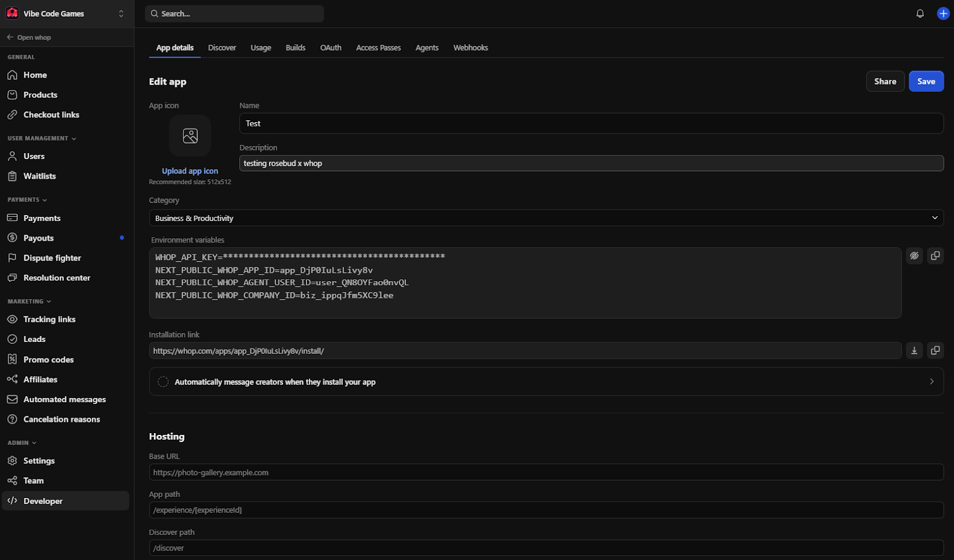Click the Payouts dollar icon
Viewport: 954px width, 560px height.
[12, 238]
